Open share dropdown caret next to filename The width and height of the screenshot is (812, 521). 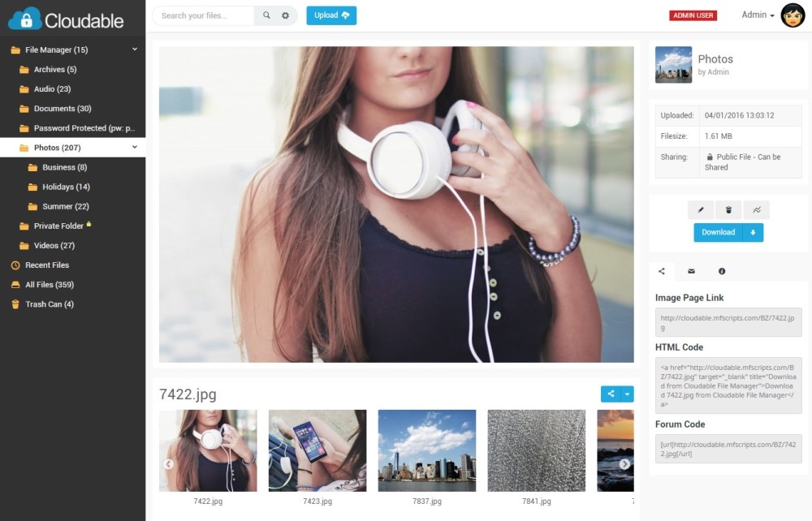pyautogui.click(x=627, y=394)
